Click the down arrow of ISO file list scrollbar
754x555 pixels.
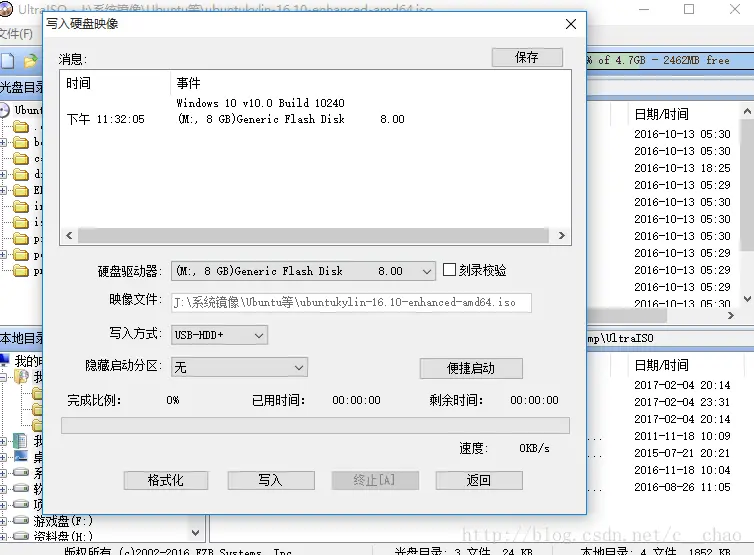tap(747, 299)
